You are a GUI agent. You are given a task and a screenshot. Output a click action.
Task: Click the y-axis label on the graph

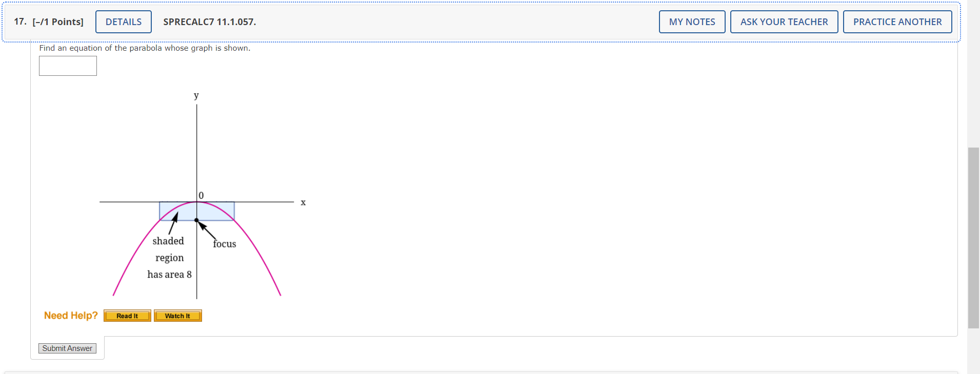196,95
